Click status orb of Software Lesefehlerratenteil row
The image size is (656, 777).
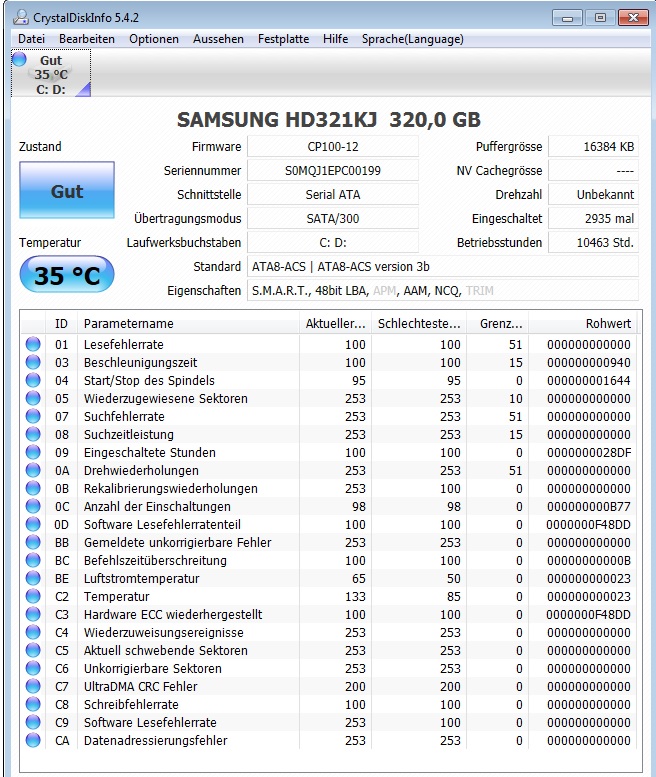33,524
